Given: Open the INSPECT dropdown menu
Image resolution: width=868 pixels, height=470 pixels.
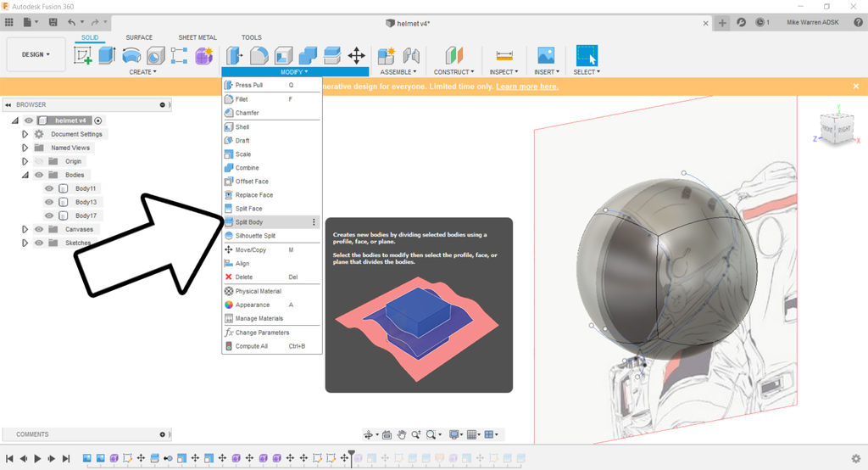Looking at the screenshot, I should click(504, 72).
